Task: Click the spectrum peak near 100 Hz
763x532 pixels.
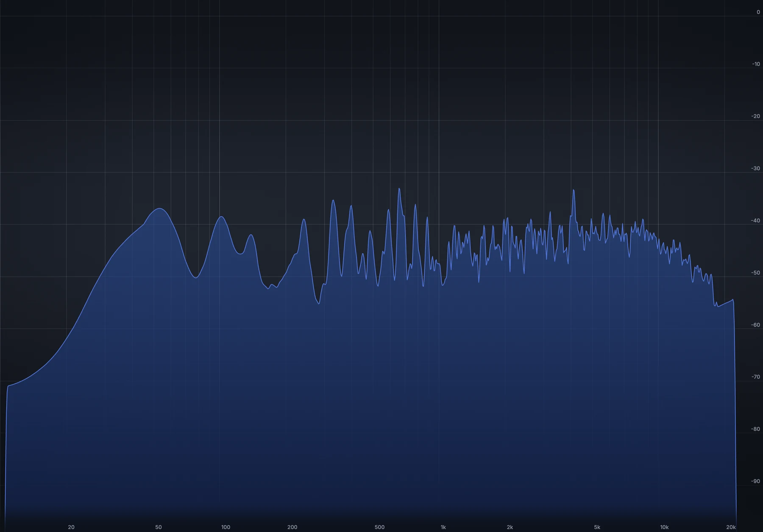Action: point(221,216)
